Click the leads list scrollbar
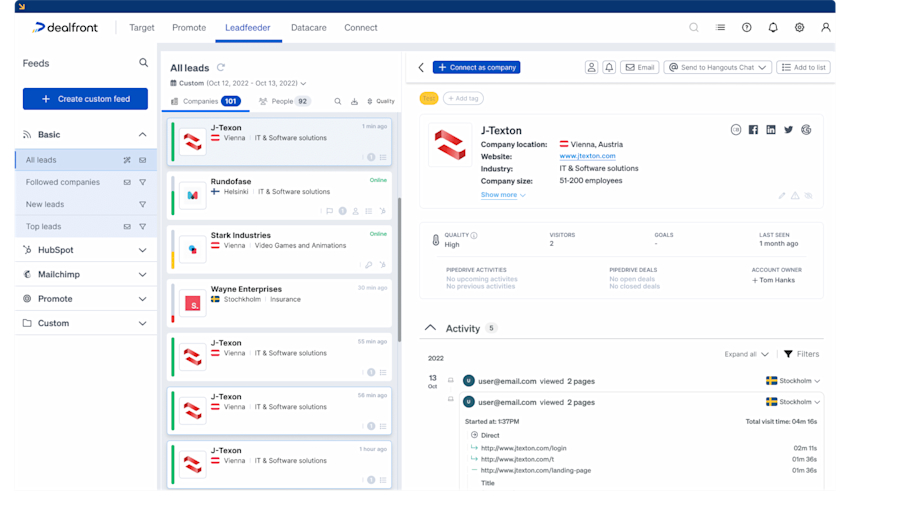 tap(399, 270)
